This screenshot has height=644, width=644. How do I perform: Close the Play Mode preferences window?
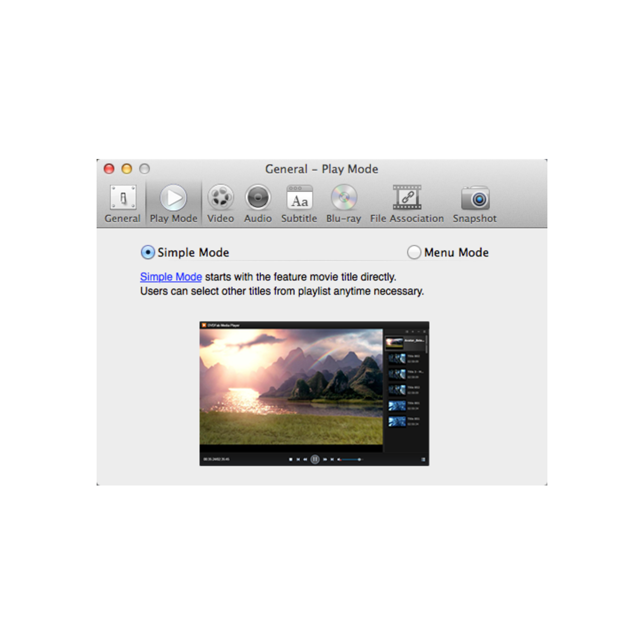pyautogui.click(x=109, y=169)
